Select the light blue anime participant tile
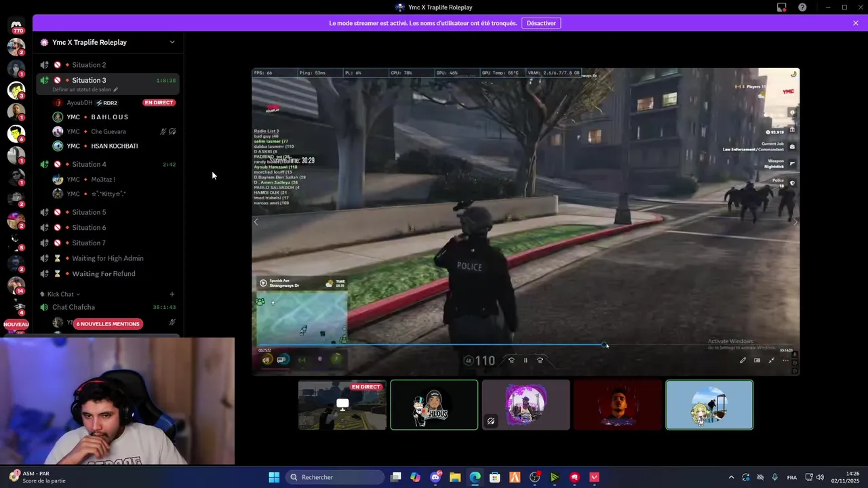868x488 pixels. pyautogui.click(x=709, y=405)
